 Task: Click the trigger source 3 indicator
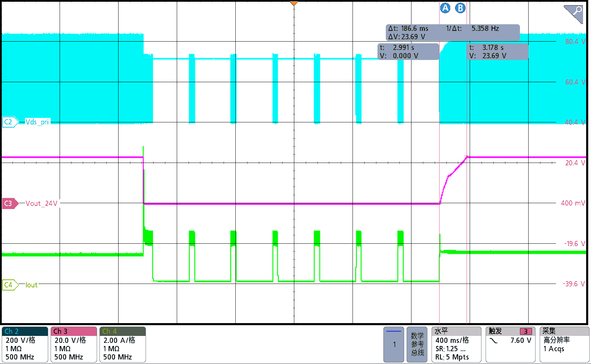525,331
